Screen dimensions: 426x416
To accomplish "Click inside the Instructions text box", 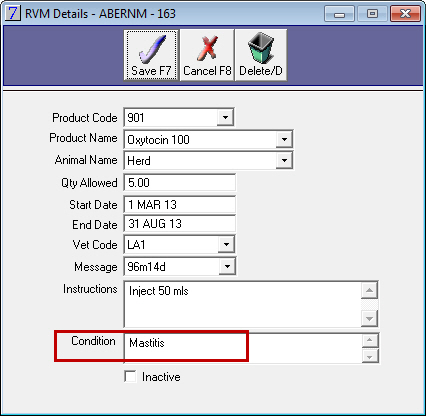I will [x=243, y=304].
